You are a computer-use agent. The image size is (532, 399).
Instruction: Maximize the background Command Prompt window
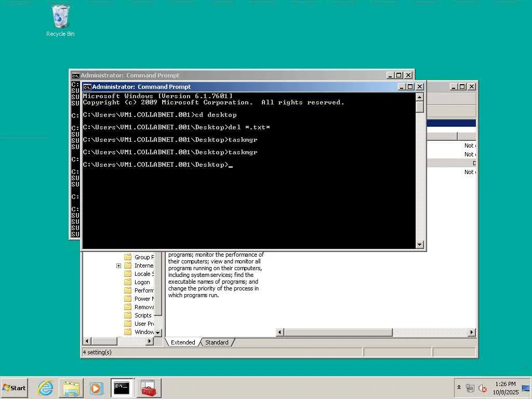399,75
